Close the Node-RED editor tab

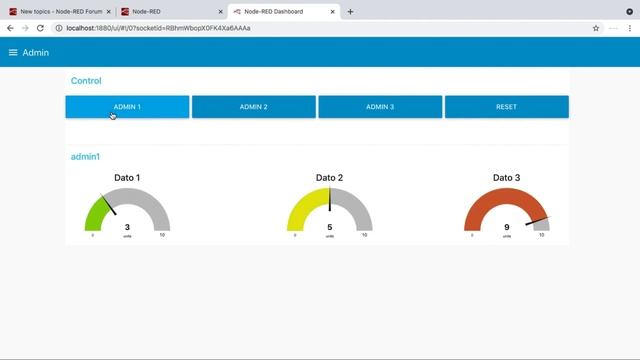pyautogui.click(x=220, y=12)
